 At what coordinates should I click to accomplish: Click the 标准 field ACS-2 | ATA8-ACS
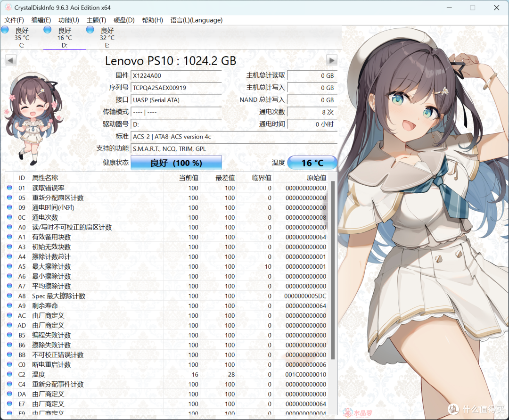tap(234, 137)
